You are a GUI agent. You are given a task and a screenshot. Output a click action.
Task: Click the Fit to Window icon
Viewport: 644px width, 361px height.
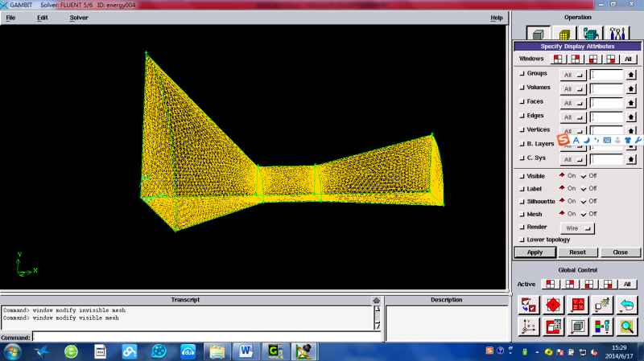pyautogui.click(x=529, y=306)
